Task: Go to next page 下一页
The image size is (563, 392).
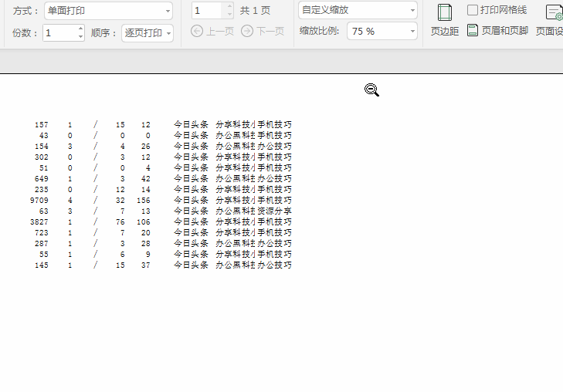Action: [263, 31]
